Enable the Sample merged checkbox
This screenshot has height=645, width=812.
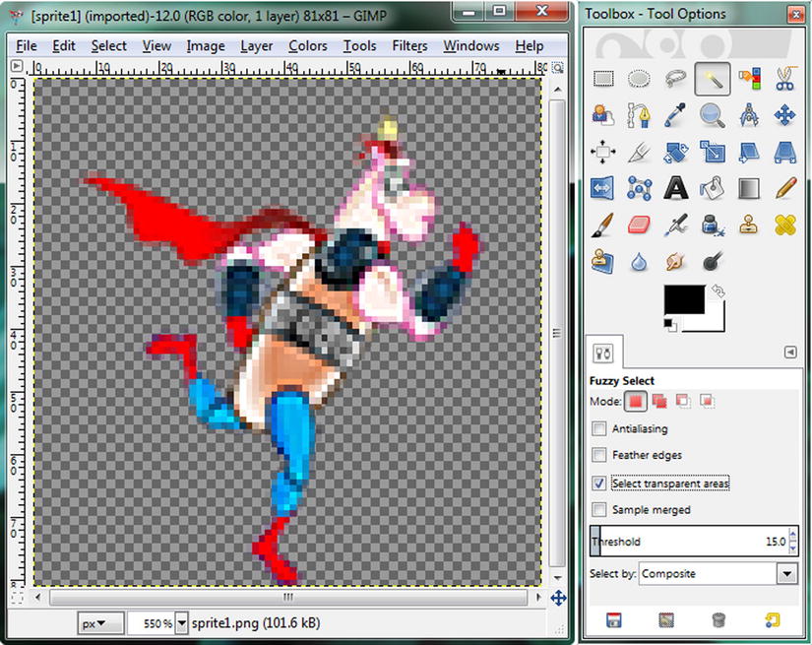pyautogui.click(x=599, y=509)
